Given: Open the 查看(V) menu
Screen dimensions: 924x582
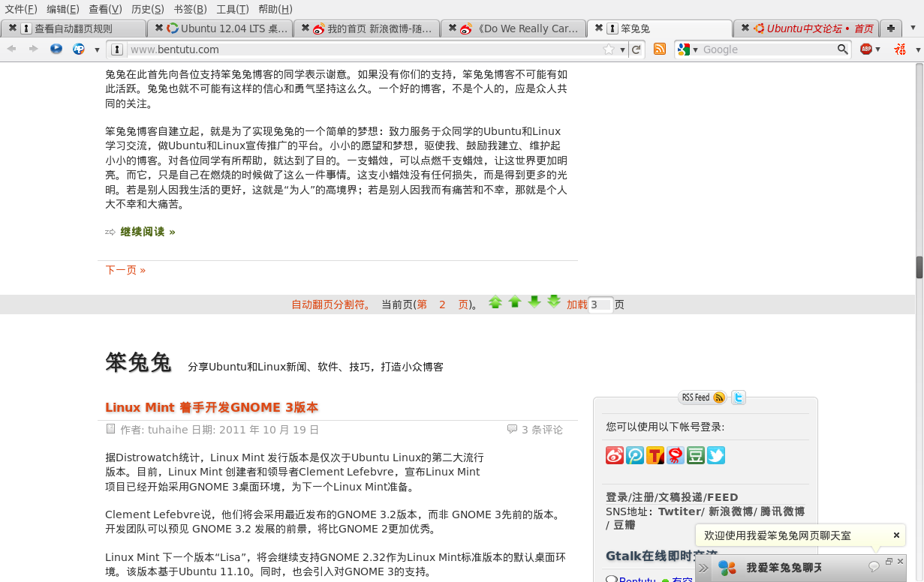Looking at the screenshot, I should [105, 9].
